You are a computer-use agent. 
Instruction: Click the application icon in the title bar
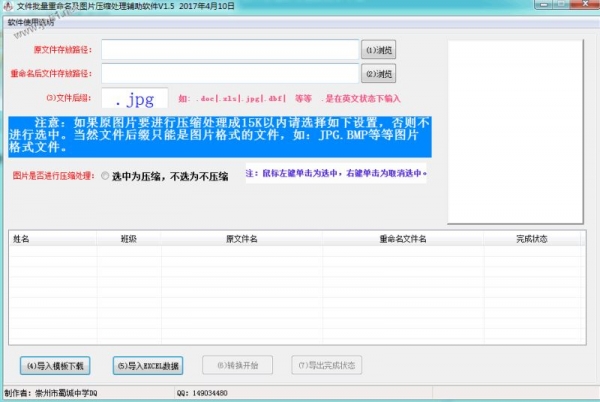point(8,6)
